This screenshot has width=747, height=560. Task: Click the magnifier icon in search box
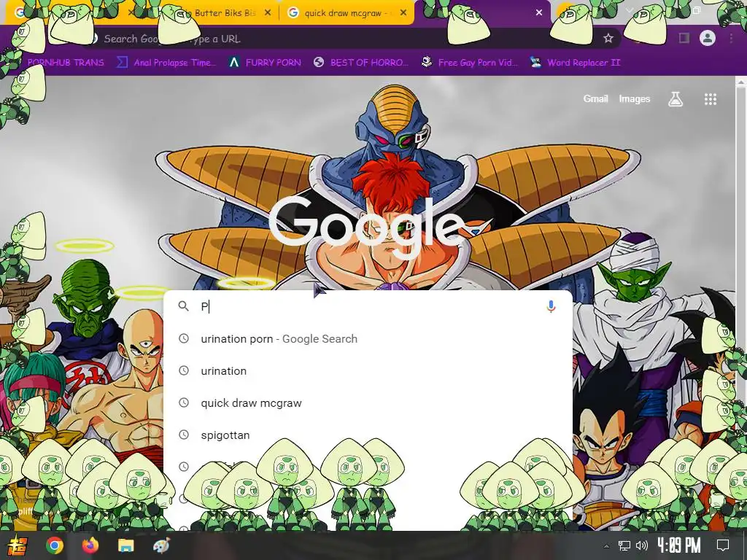[183, 306]
